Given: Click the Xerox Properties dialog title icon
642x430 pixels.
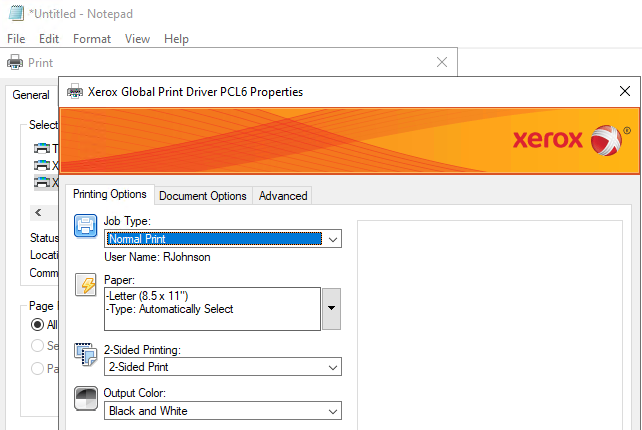Looking at the screenshot, I should point(75,91).
